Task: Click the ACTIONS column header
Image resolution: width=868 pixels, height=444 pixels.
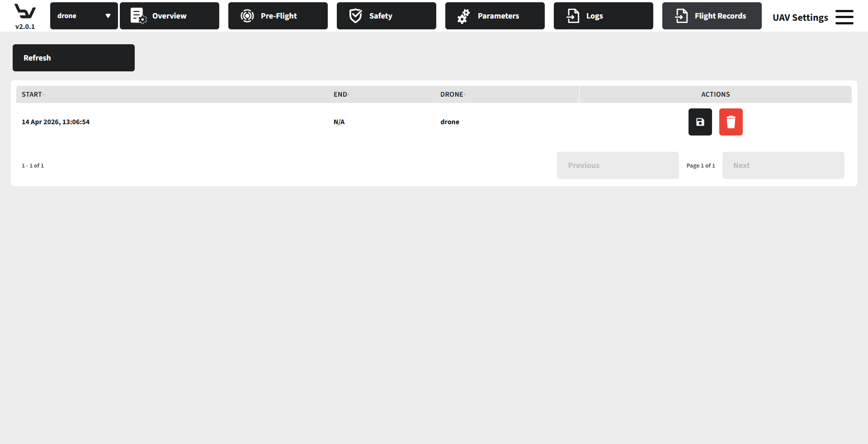Action: coord(715,94)
